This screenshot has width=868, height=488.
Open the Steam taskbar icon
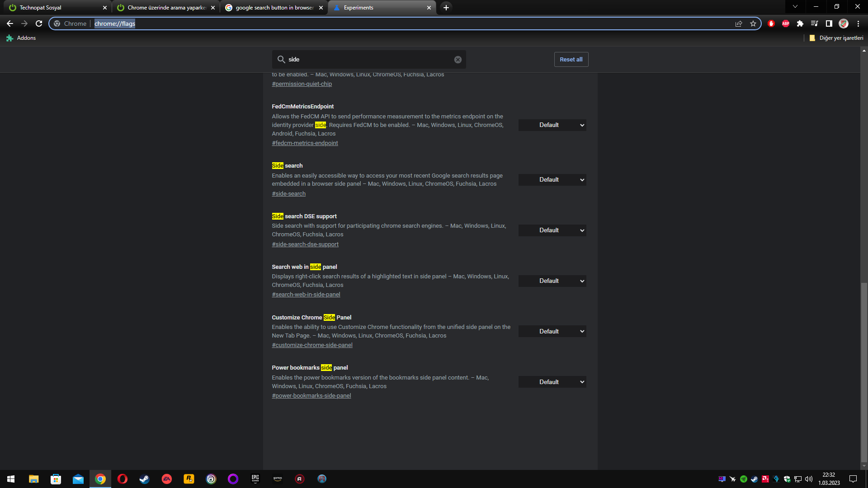(x=144, y=479)
